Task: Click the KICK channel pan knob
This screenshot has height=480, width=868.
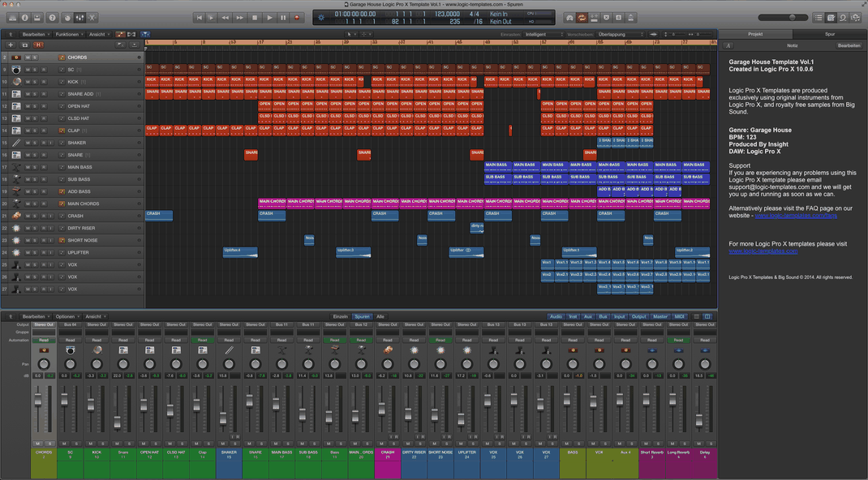Action: [x=97, y=364]
